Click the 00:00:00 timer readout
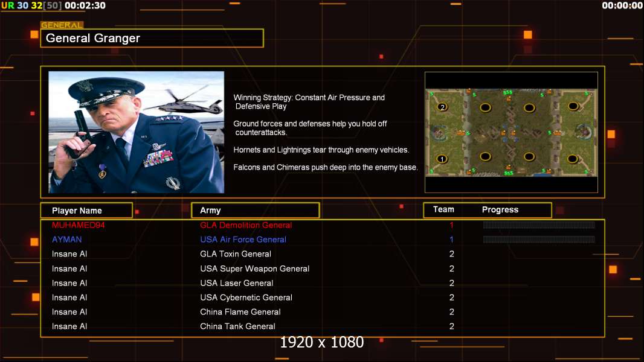 622,6
